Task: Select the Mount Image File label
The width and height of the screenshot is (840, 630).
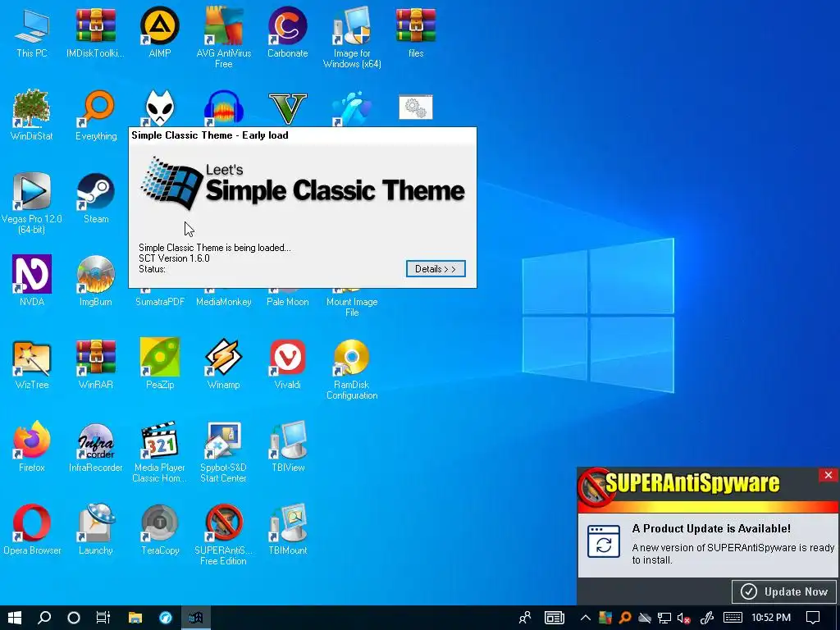Action: (352, 307)
